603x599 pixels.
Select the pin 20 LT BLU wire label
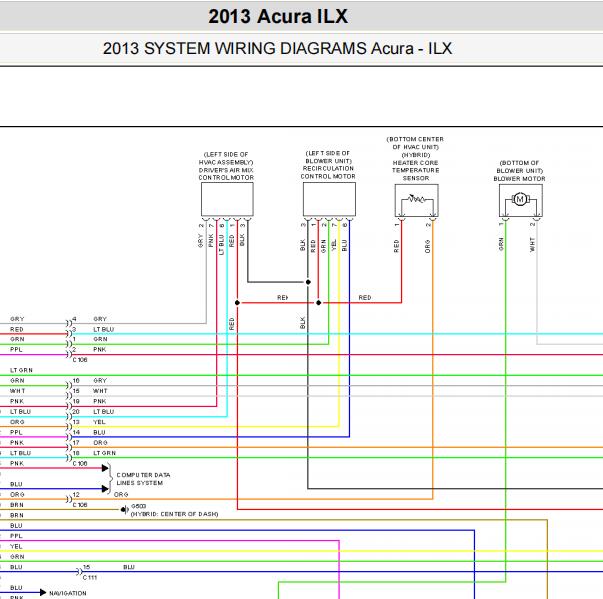[x=103, y=412]
